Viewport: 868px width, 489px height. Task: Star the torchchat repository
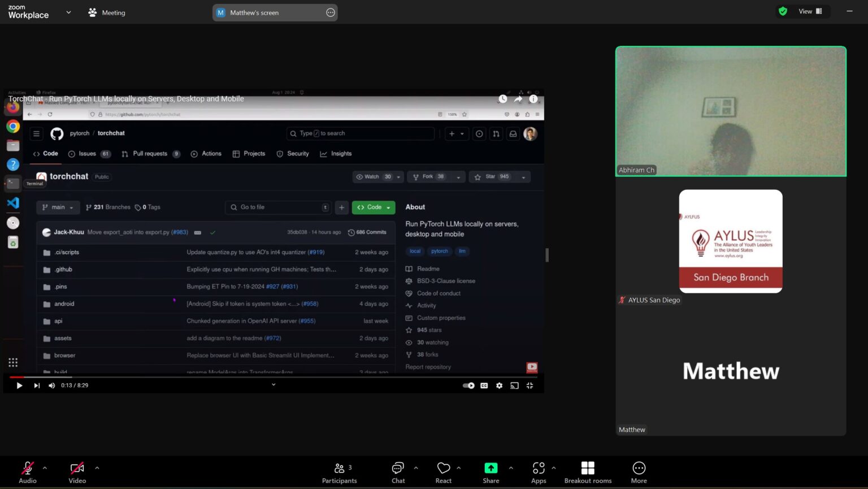coord(492,177)
